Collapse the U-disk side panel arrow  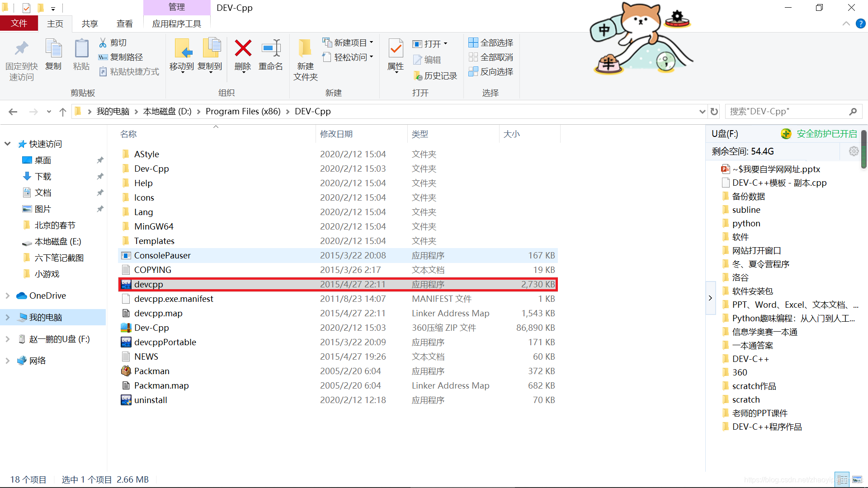tap(710, 298)
